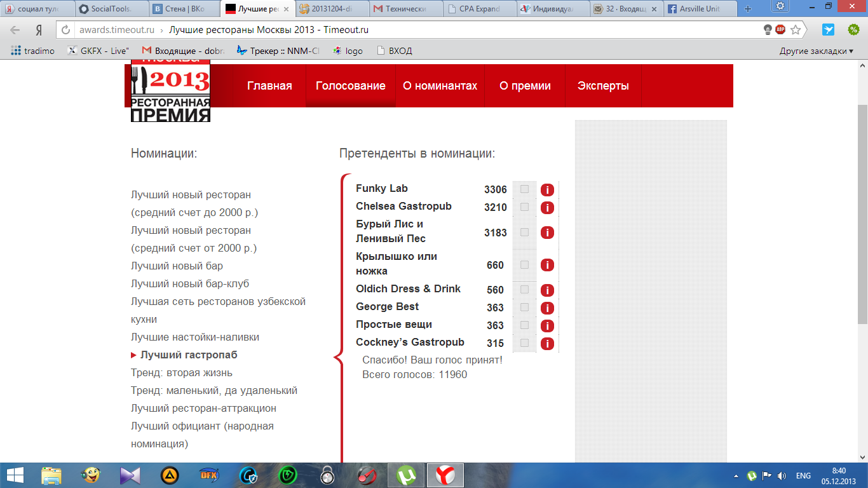
Task: Open DFX audio enhancer in taskbar
Action: [x=208, y=475]
